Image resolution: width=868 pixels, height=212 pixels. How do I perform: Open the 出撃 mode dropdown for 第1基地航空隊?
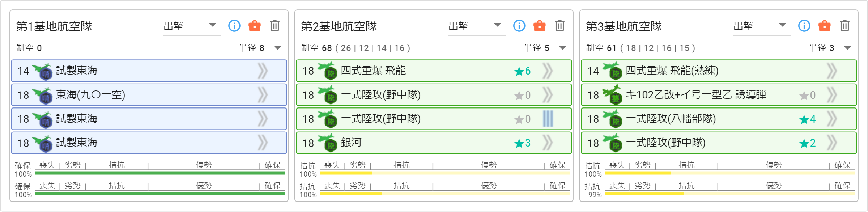pyautogui.click(x=192, y=26)
